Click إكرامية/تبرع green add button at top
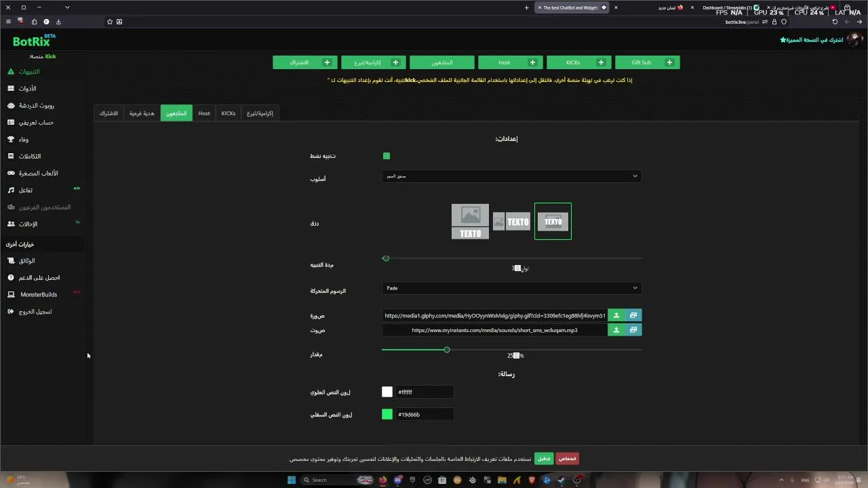Screen dimensions: 868x488 [373, 62]
